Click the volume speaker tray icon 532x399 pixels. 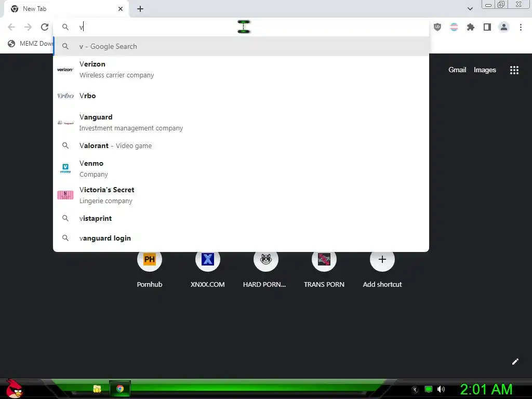click(441, 389)
